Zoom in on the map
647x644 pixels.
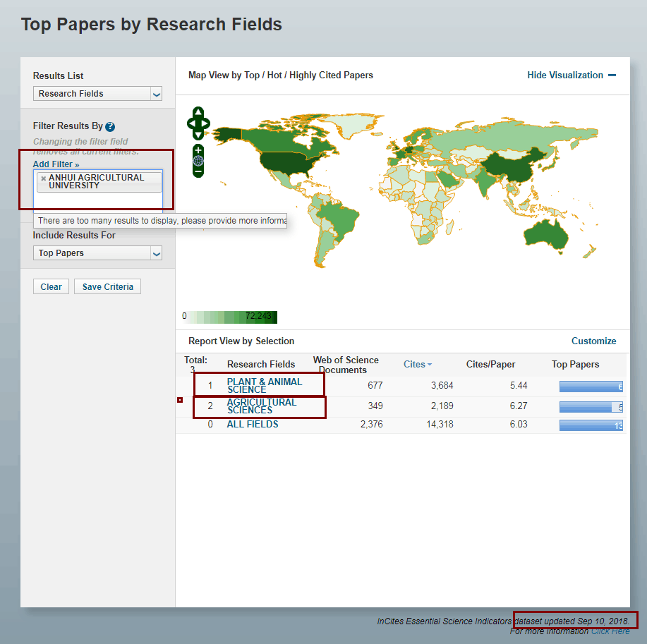198,150
